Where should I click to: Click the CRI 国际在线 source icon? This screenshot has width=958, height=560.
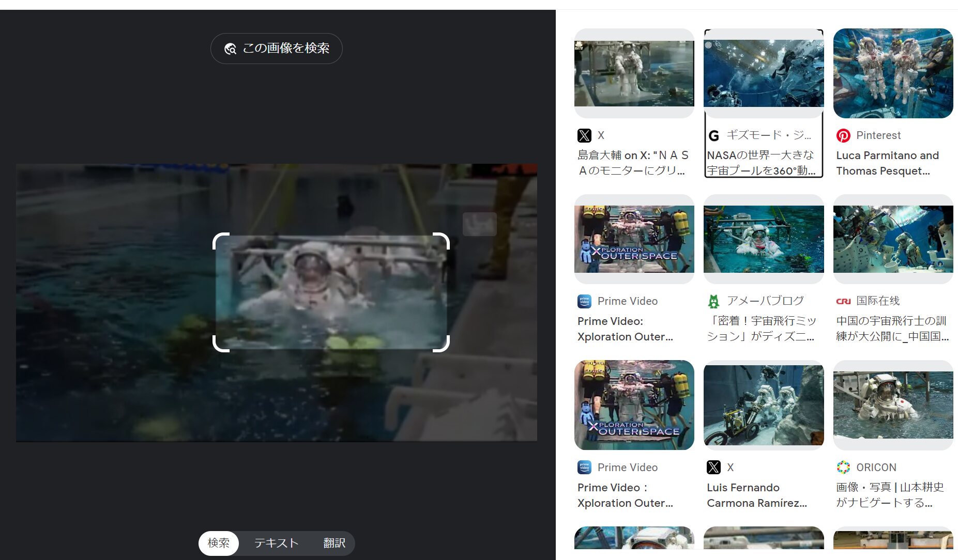point(843,301)
